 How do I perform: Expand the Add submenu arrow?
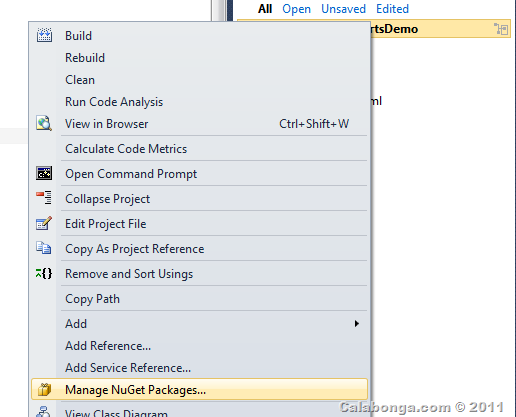click(357, 324)
